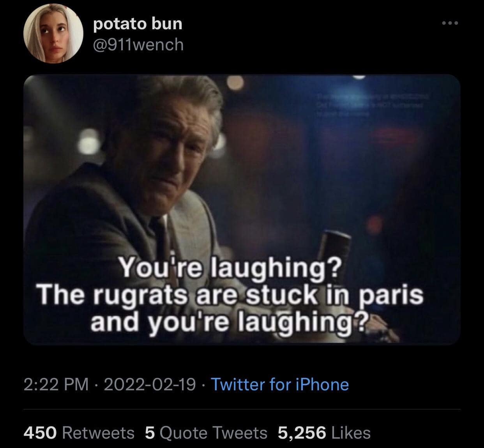Screen dimensions: 484x448
Task: Open the meme image in full view
Action: [x=242, y=209]
